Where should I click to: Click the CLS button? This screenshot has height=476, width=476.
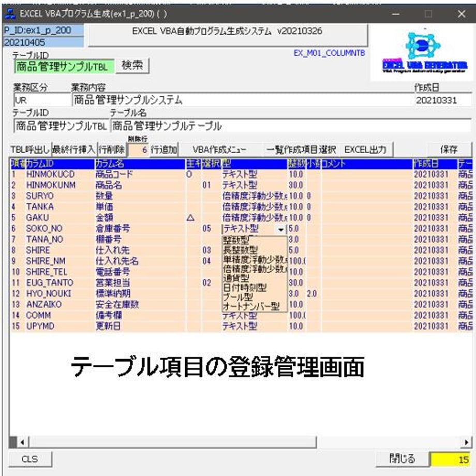pyautogui.click(x=30, y=459)
